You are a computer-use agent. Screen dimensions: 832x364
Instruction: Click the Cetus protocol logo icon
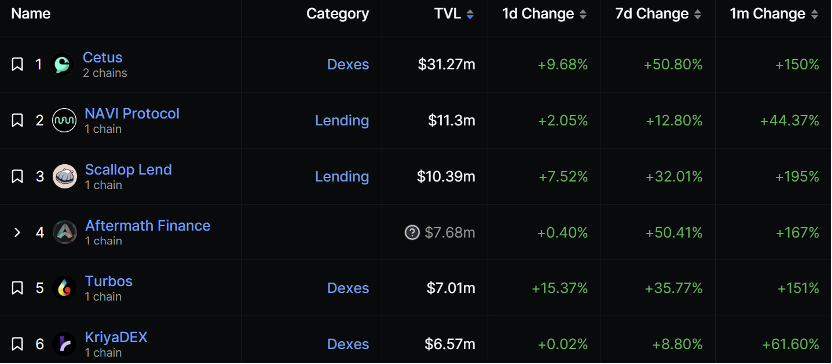pos(62,65)
